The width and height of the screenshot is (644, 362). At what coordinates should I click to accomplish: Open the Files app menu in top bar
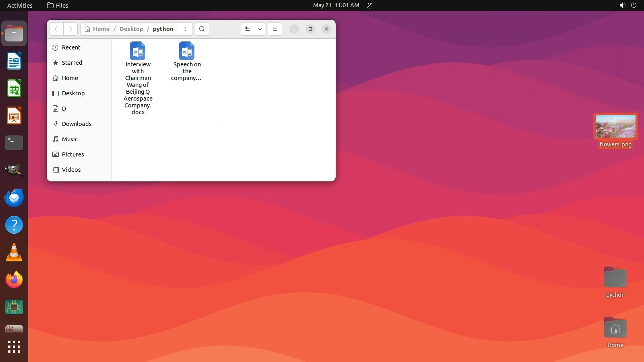(58, 5)
